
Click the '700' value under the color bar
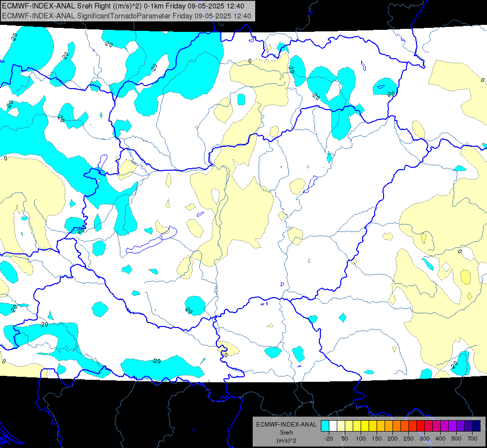click(472, 439)
